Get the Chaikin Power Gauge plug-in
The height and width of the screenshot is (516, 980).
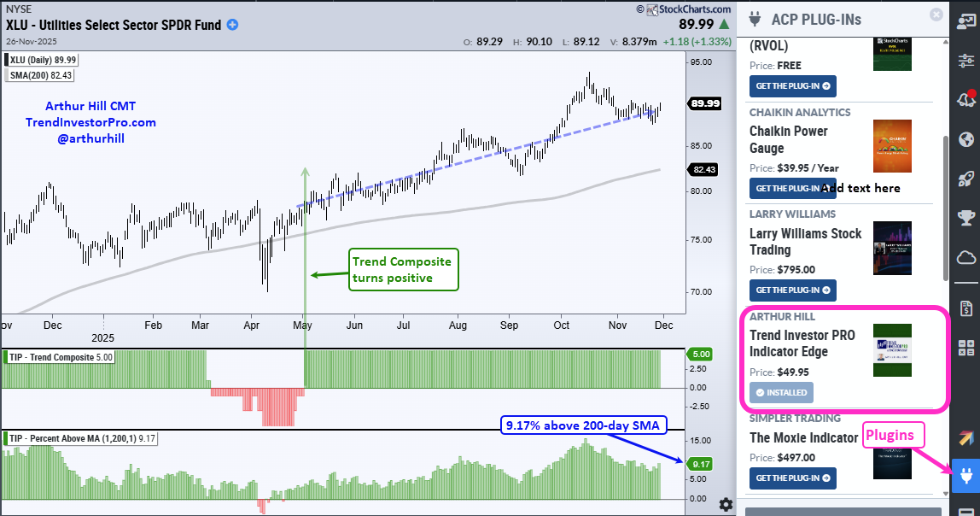point(792,188)
